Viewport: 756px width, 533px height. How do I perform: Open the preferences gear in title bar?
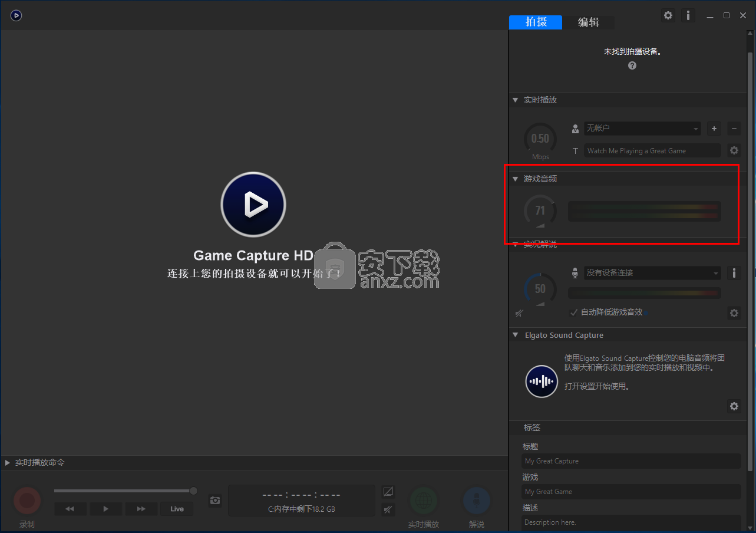pos(668,15)
